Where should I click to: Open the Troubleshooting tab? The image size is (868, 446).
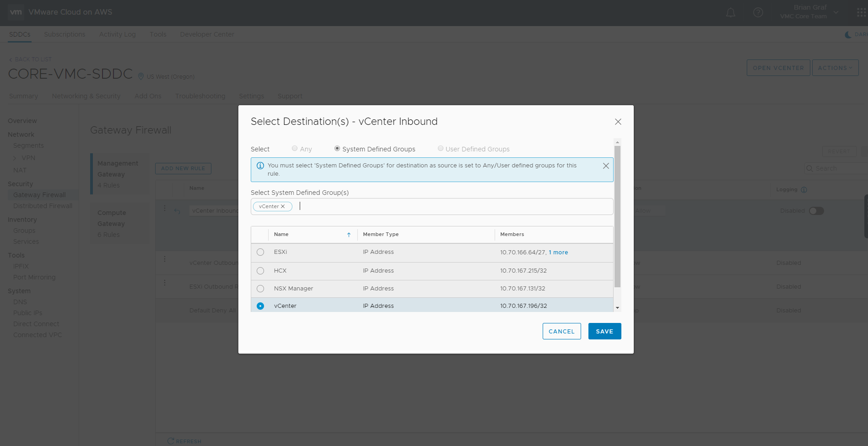point(200,96)
